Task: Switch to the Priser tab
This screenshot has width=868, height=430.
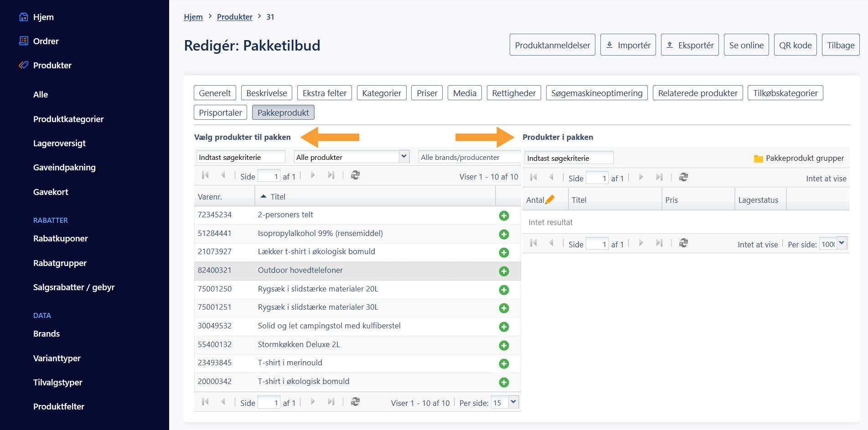Action: (x=427, y=93)
